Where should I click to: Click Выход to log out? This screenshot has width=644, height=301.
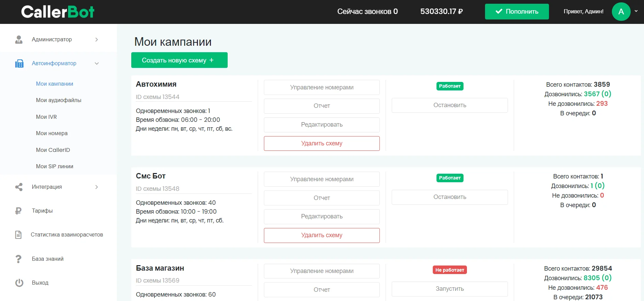click(x=40, y=283)
